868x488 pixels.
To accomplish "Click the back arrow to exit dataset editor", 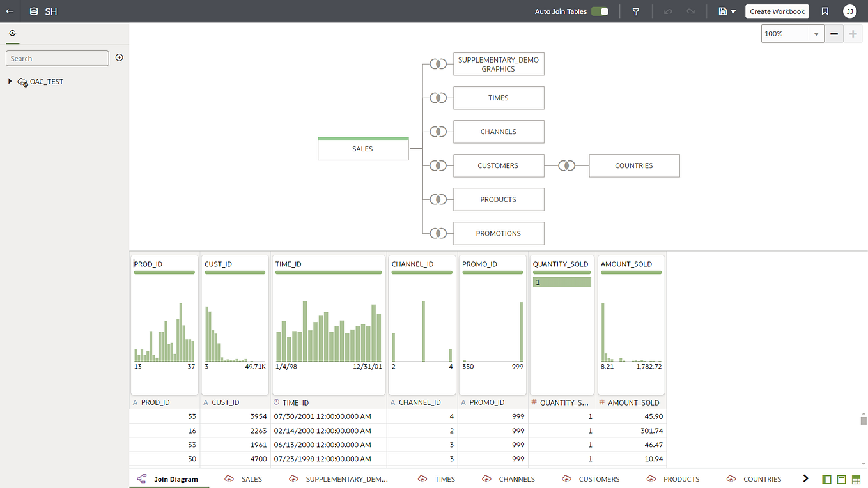I will click(9, 11).
